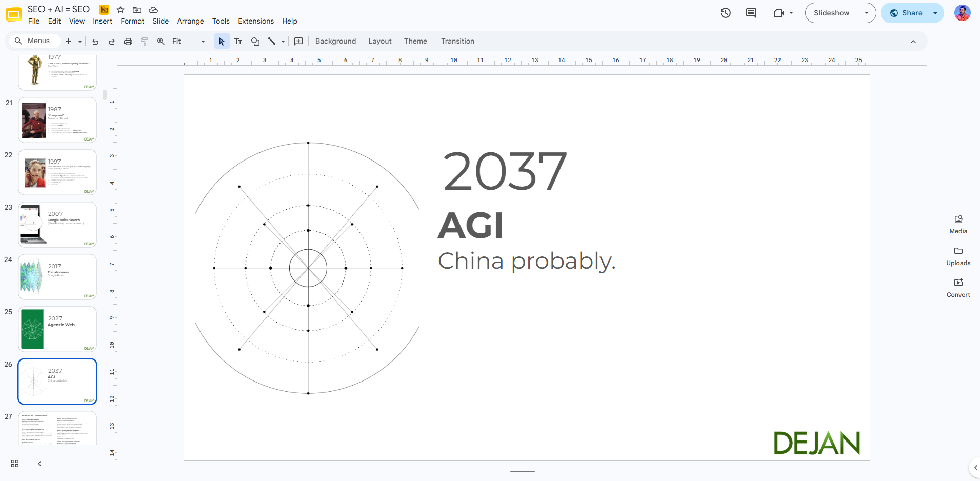Open the Google Slides home icon
This screenshot has width=980, height=481.
click(x=14, y=14)
